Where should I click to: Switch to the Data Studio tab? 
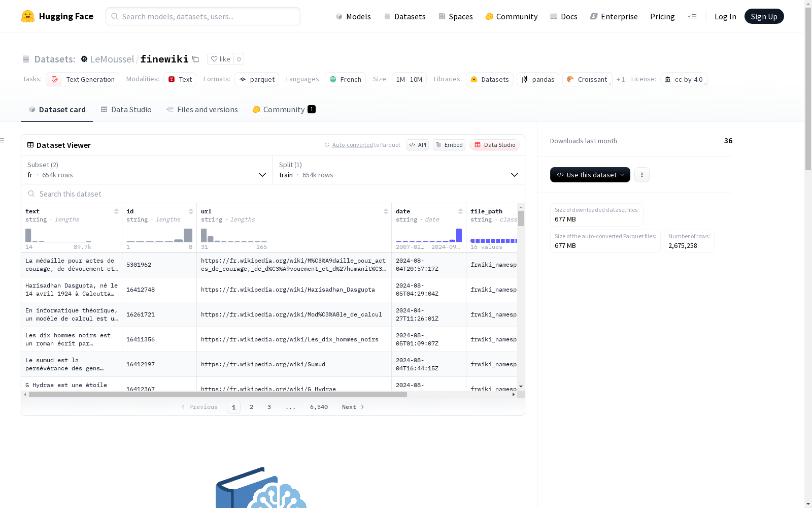click(126, 109)
